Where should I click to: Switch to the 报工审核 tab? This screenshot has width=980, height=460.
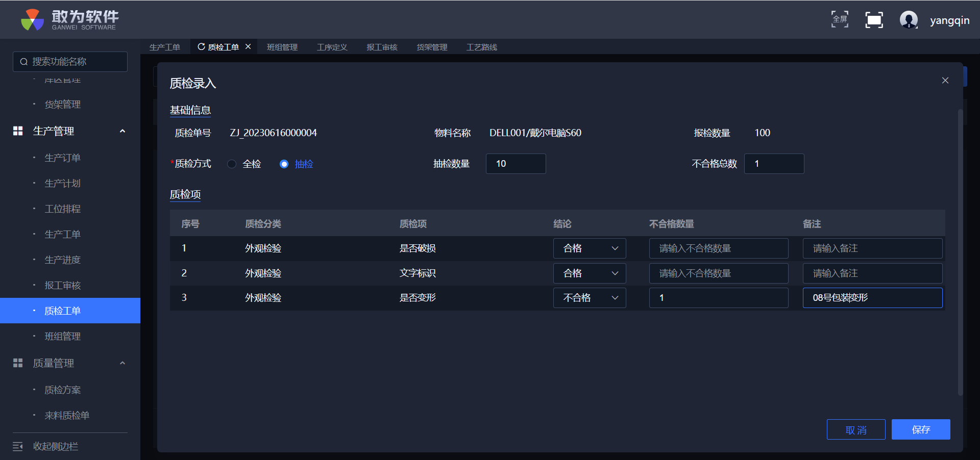[x=382, y=47]
